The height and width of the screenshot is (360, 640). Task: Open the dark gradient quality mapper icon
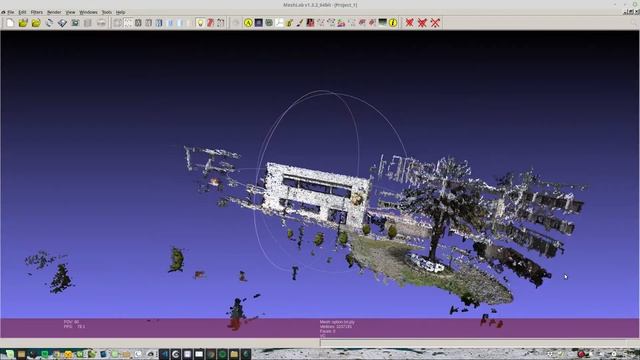pyautogui.click(x=382, y=22)
